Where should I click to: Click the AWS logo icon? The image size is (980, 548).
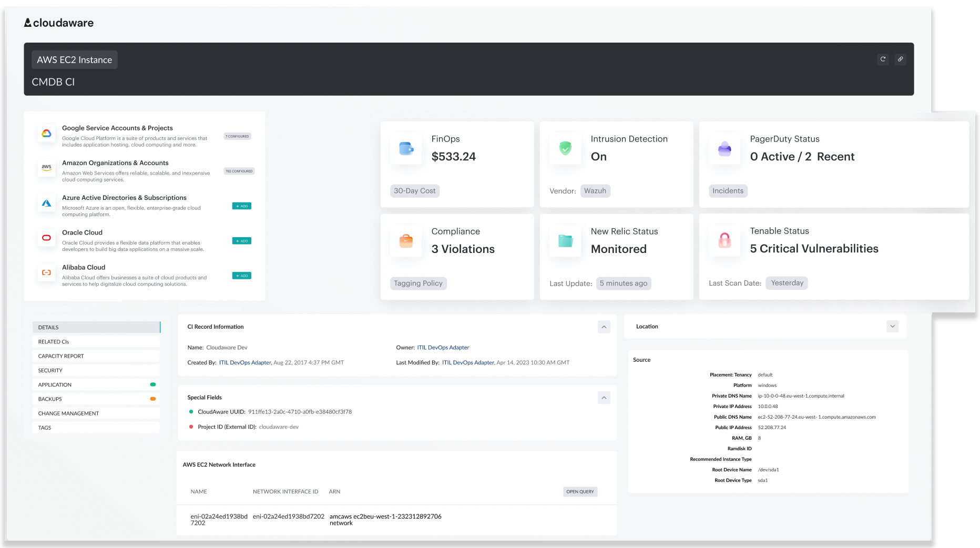click(x=46, y=168)
